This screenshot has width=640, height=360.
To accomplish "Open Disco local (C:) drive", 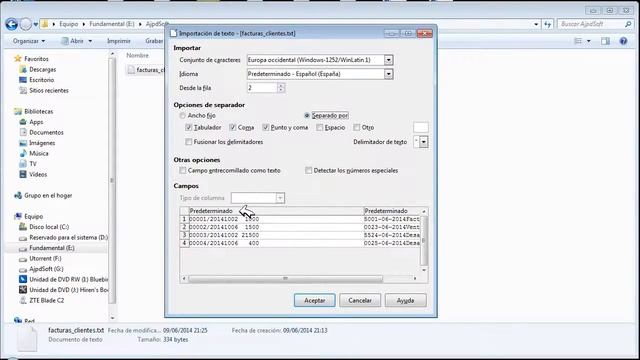I will point(49,227).
